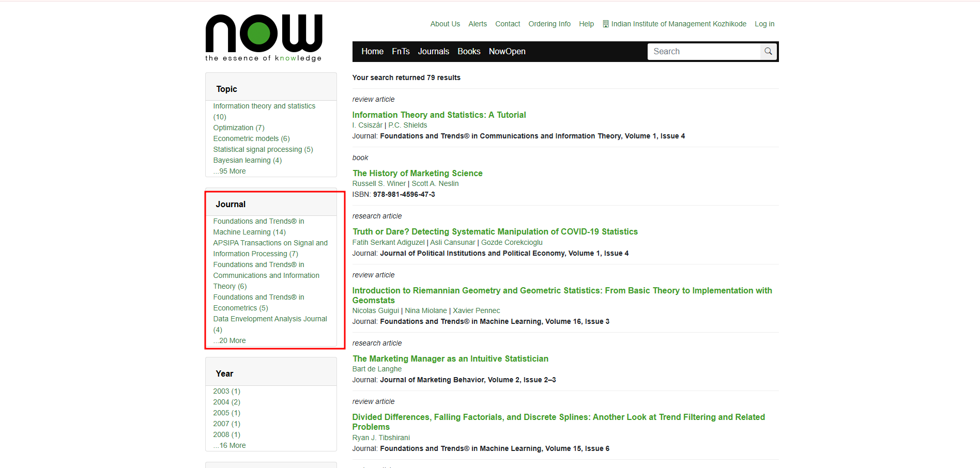
Task: Filter by Optimization topic
Action: coord(238,128)
